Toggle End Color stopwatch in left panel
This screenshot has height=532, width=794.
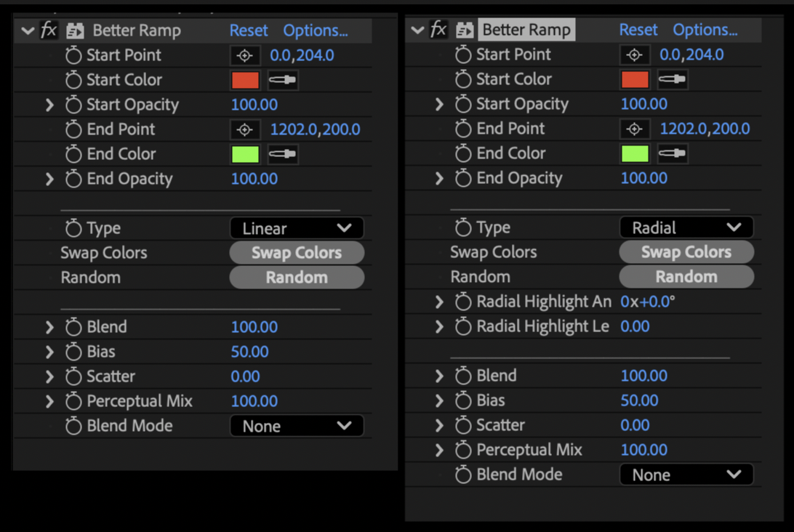pyautogui.click(x=73, y=154)
